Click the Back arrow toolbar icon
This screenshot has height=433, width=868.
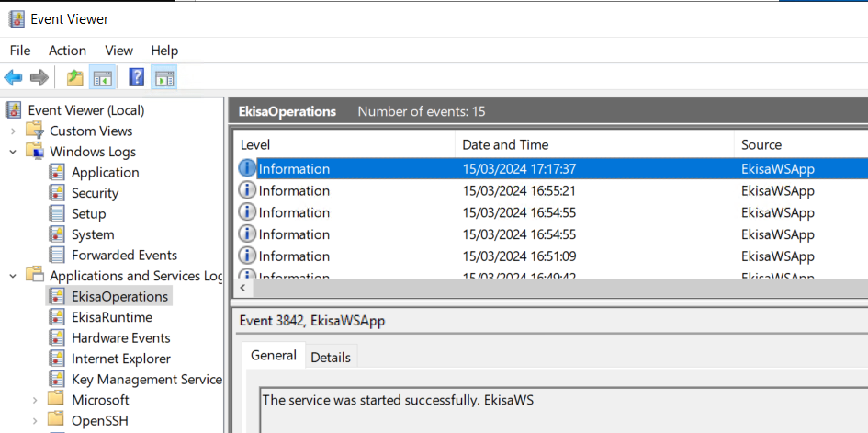tap(13, 78)
